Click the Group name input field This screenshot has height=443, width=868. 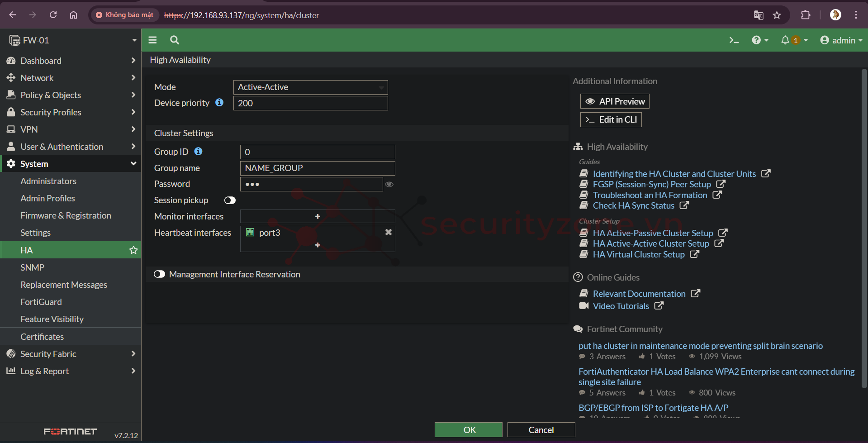317,168
